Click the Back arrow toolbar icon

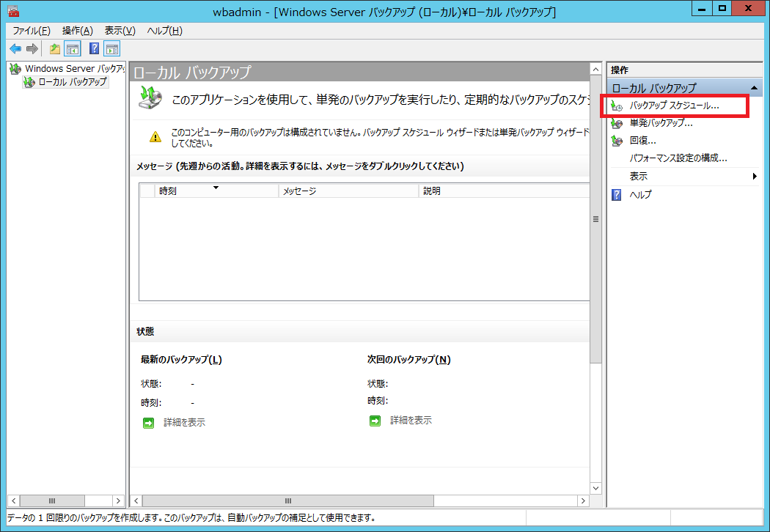[15, 48]
